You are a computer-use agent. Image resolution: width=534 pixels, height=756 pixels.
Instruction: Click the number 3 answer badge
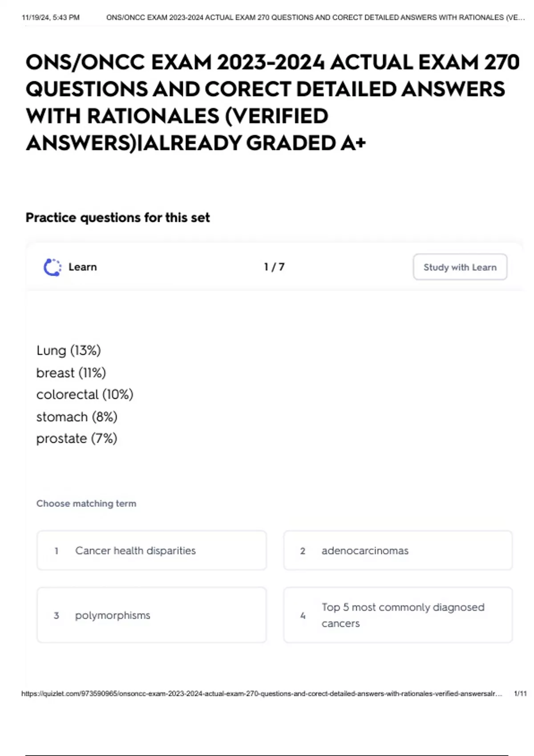(57, 616)
